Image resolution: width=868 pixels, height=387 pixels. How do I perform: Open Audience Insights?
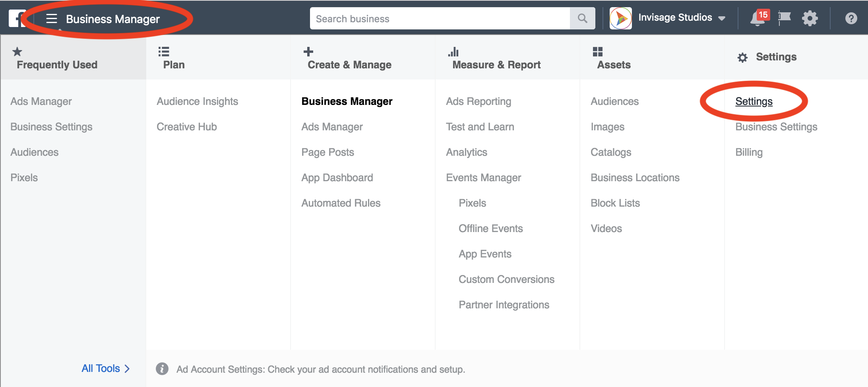click(198, 101)
